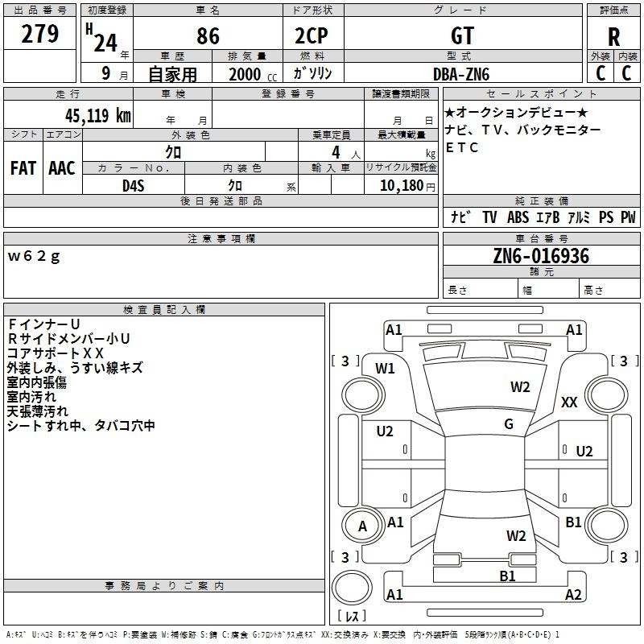Click the A2 mark on the diagram
644x644 pixels.
(573, 594)
